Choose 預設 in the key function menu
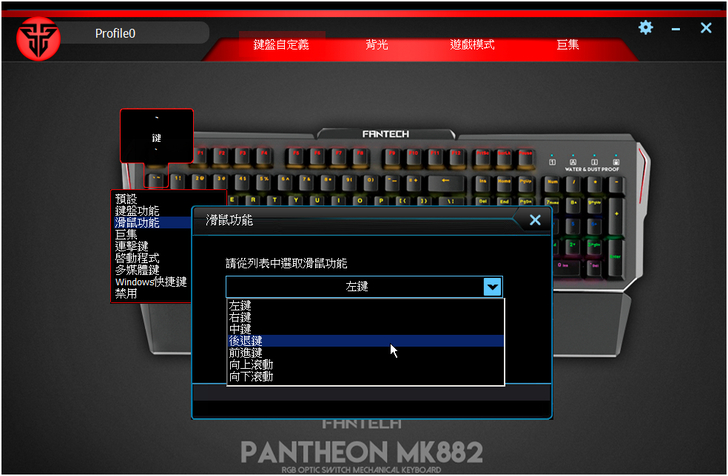 pyautogui.click(x=126, y=199)
